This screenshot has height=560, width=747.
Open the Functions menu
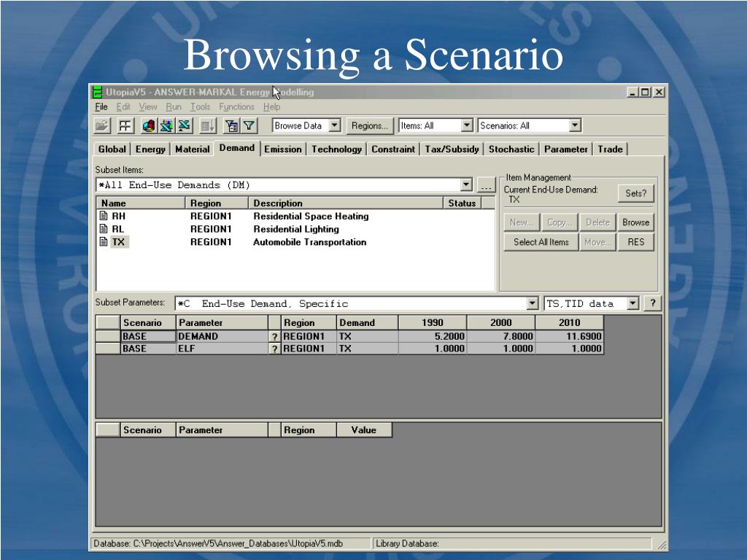236,106
